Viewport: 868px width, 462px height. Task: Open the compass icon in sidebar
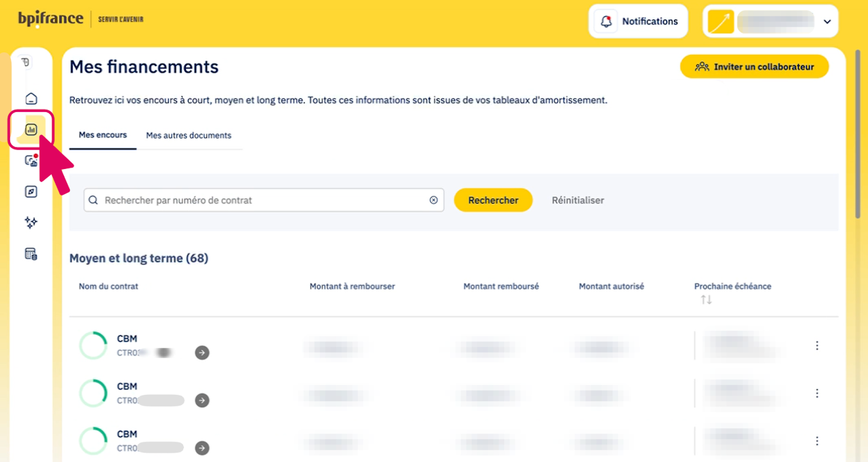31,192
